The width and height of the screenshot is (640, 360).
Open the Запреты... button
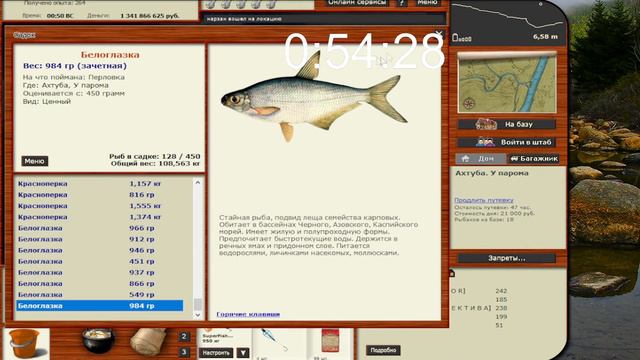click(x=507, y=258)
